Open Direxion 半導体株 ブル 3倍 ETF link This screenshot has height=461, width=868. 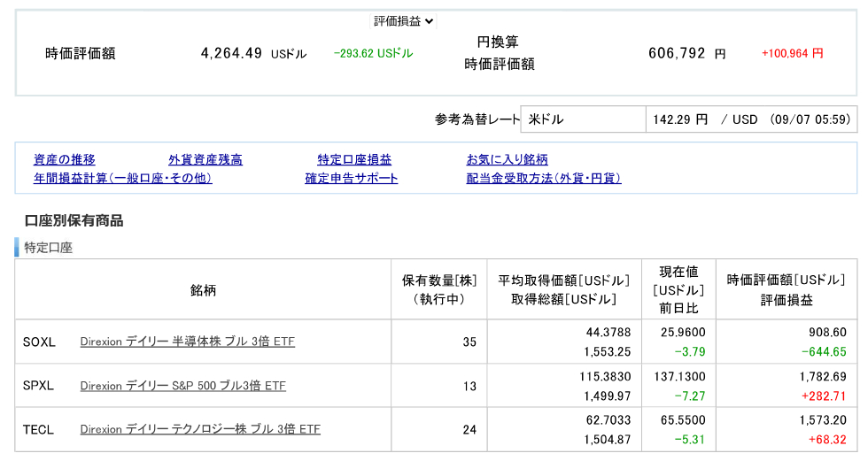point(187,342)
